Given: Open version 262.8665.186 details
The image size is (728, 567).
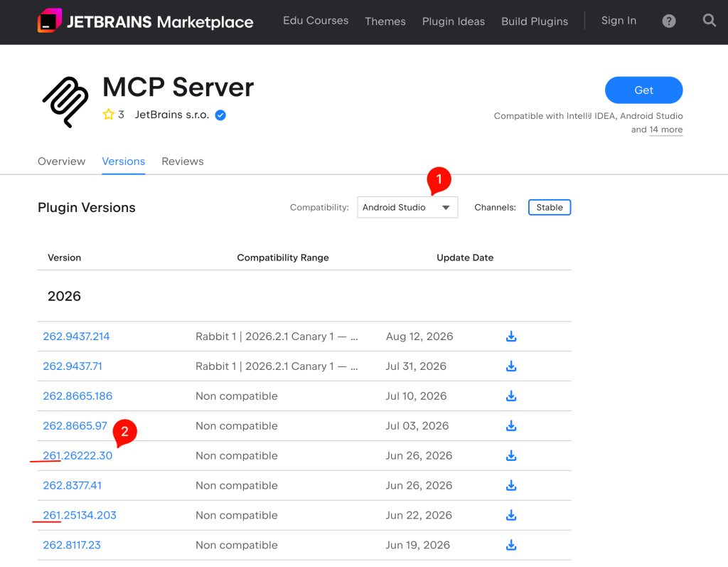Looking at the screenshot, I should click(x=77, y=396).
